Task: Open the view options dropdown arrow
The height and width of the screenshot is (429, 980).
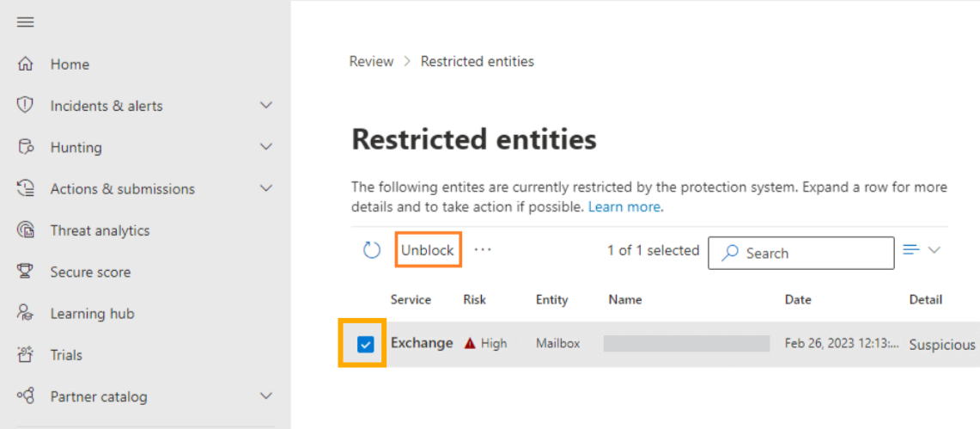Action: coord(934,250)
